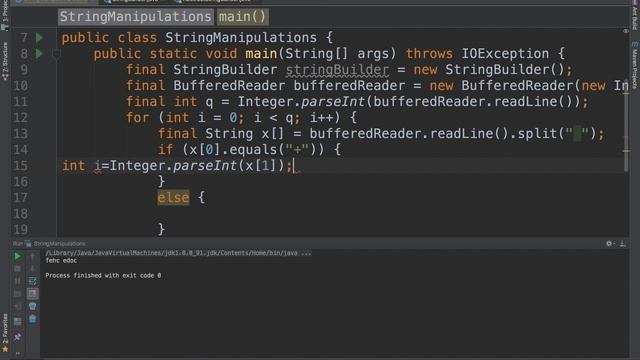This screenshot has width=640, height=360.
Task: Open the Favorites tool window tab
Action: click(5, 333)
